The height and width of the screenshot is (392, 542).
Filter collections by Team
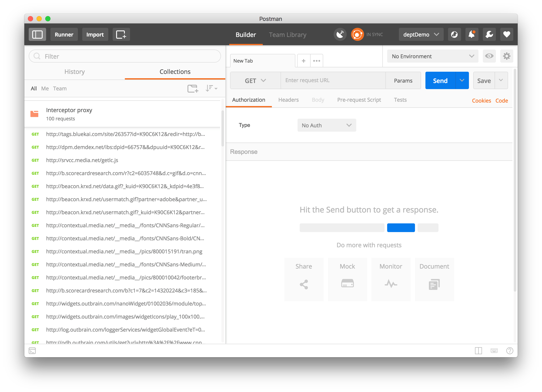click(x=60, y=88)
